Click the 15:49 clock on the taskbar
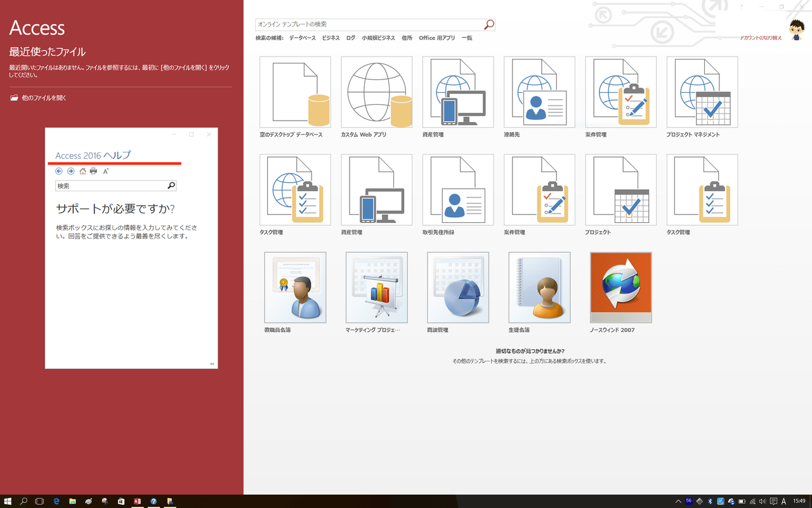 tap(799, 501)
